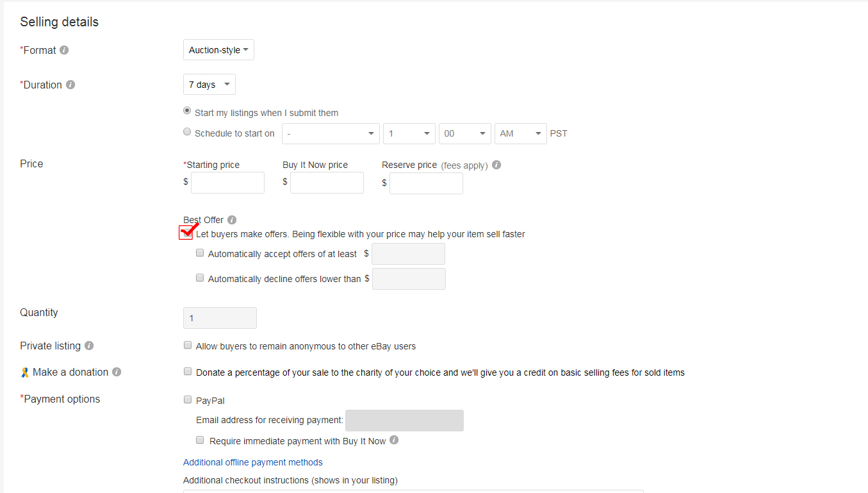The width and height of the screenshot is (868, 493).
Task: Check the PayPal payment option
Action: pyautogui.click(x=188, y=399)
